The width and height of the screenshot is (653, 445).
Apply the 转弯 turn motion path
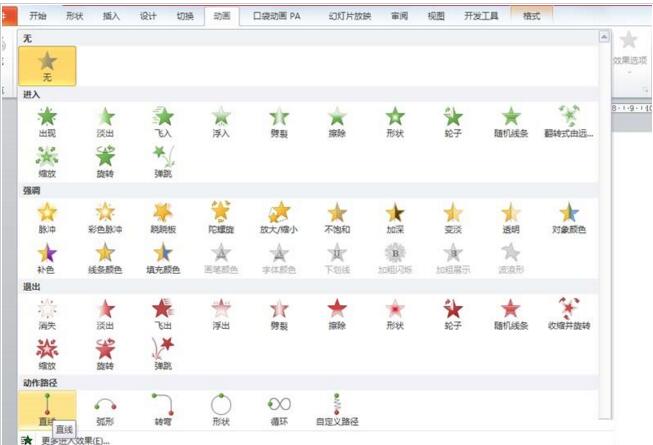pyautogui.click(x=163, y=409)
